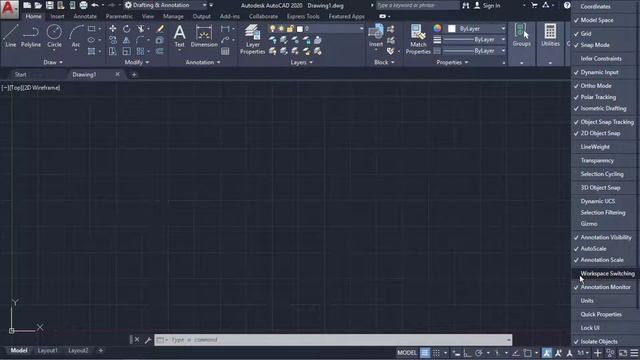This screenshot has height=360, width=640.
Task: Click the customize wrench icon by command line
Action: click(148, 340)
